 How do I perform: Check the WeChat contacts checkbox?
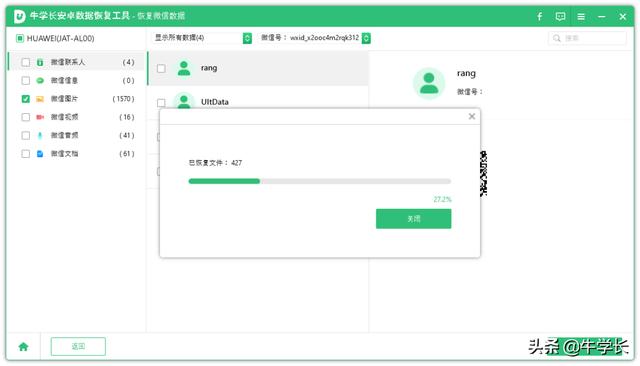coord(26,62)
